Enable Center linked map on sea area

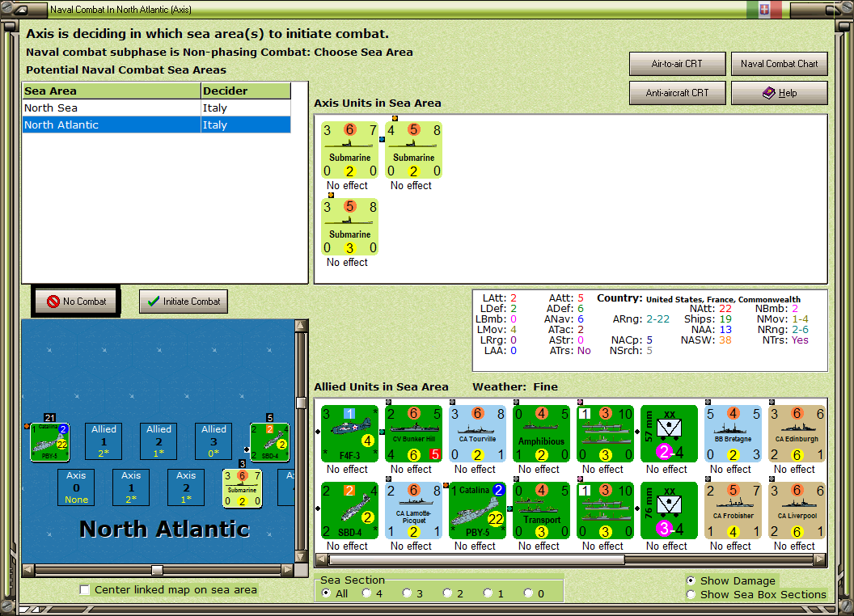click(x=84, y=590)
